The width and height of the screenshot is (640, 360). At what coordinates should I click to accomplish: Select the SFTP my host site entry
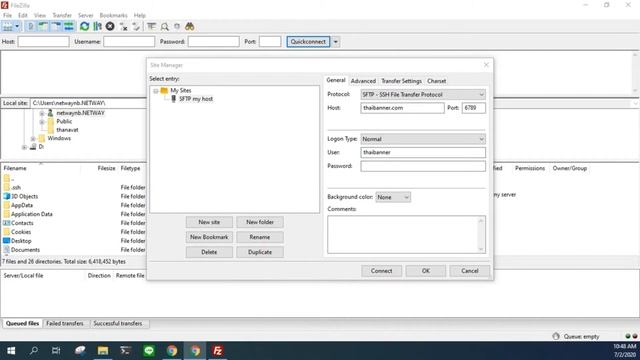pos(196,99)
